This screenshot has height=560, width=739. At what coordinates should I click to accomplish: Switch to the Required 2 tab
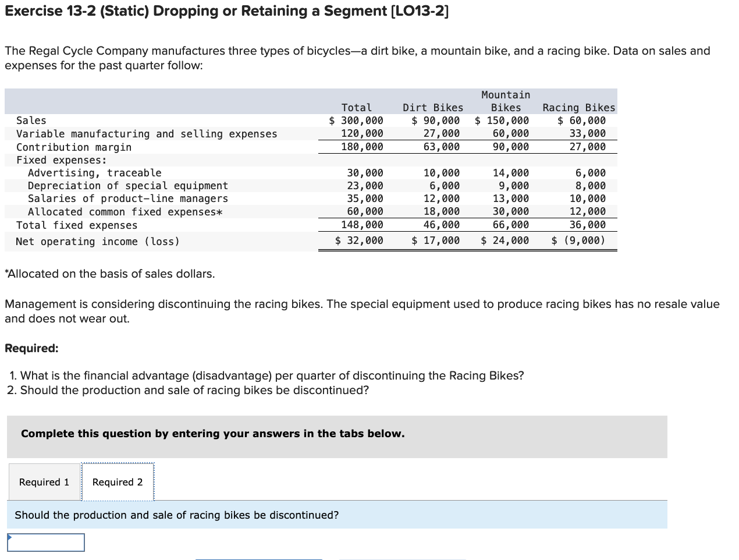point(118,481)
